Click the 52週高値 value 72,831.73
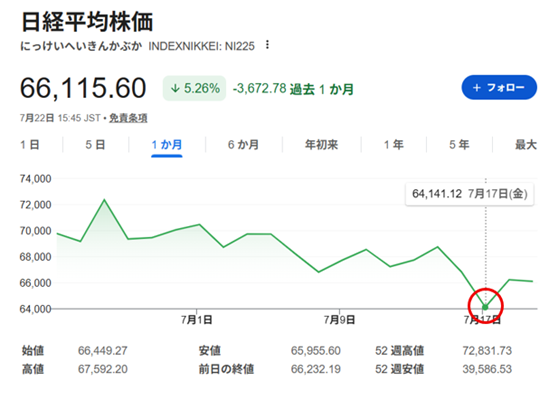The image size is (549, 400). [x=487, y=351]
